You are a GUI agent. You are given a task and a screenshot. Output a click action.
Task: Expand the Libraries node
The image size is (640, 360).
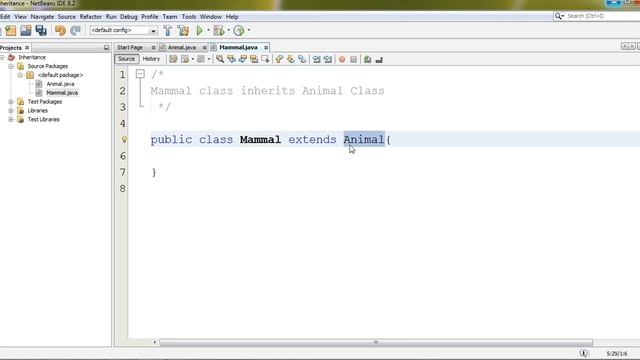coord(11,111)
